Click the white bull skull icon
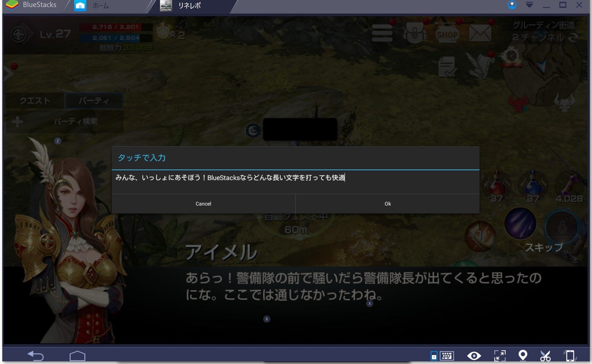Screen dimensions: 592x364 tap(564, 104)
